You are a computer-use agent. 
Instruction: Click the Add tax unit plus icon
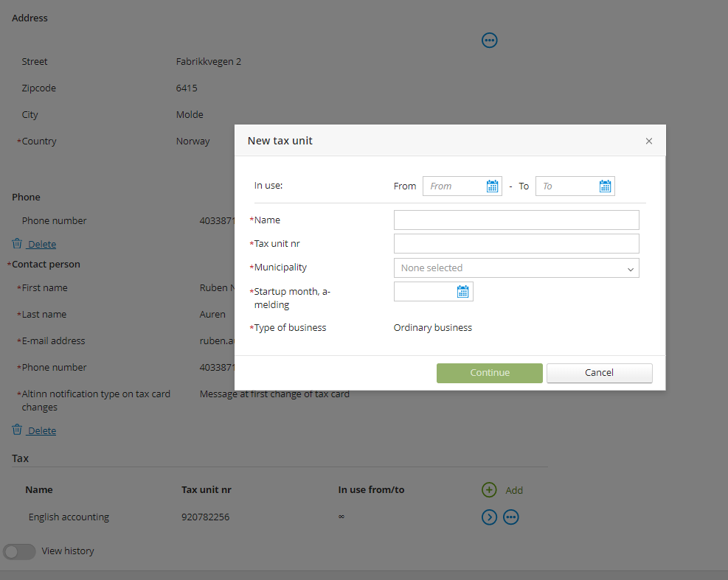pos(489,489)
